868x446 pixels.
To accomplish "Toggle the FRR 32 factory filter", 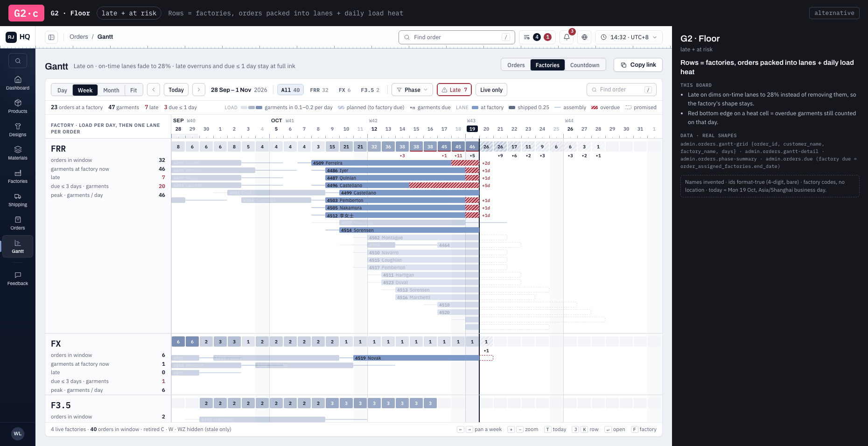I will [x=319, y=90].
